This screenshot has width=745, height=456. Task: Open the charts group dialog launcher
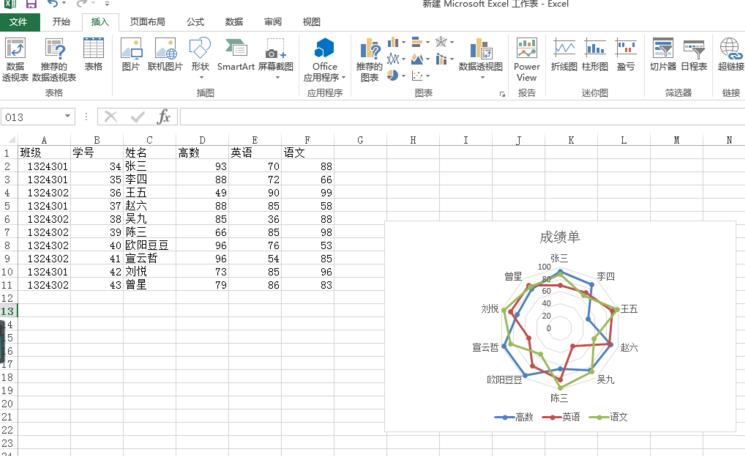coord(502,95)
